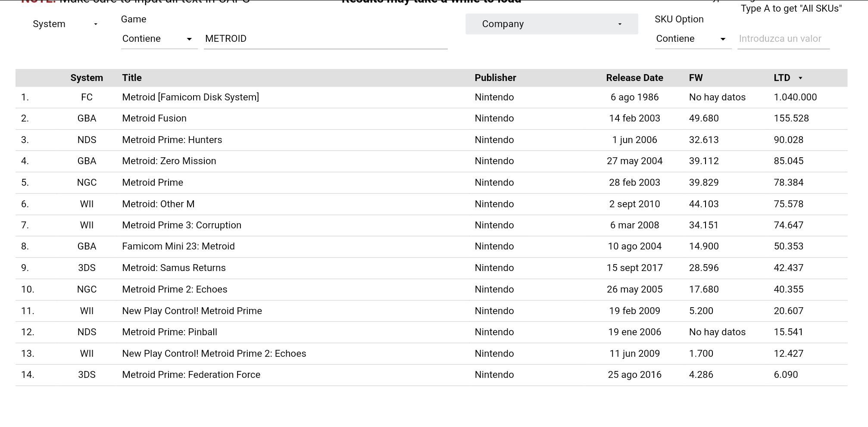Click the release date 1 jun 2006
The image size is (868, 427).
[x=634, y=140]
